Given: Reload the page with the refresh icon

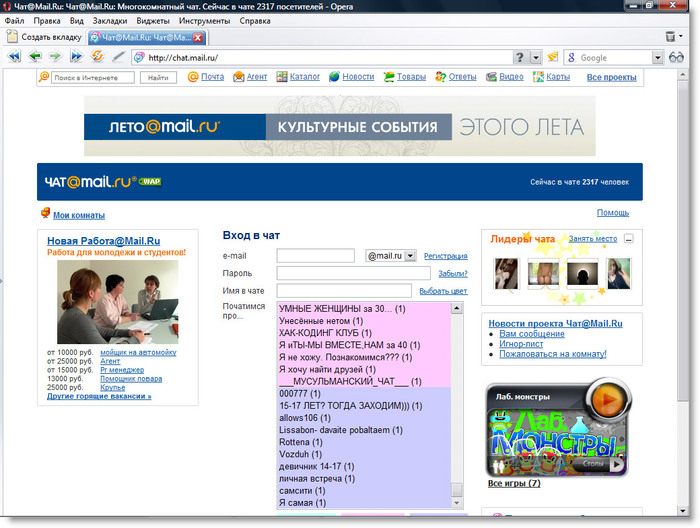Looking at the screenshot, I should click(x=97, y=57).
